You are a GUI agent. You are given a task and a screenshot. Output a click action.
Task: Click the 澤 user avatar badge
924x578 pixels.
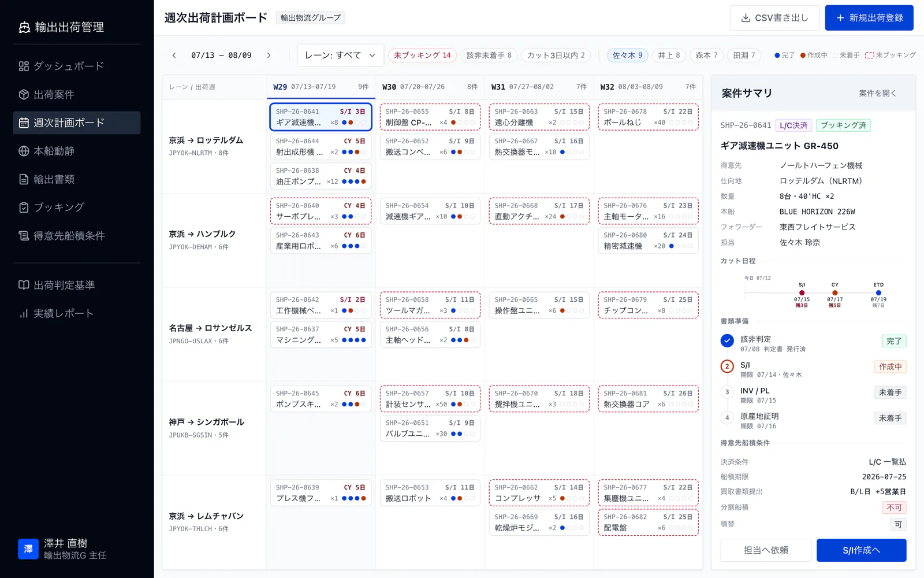coord(28,549)
